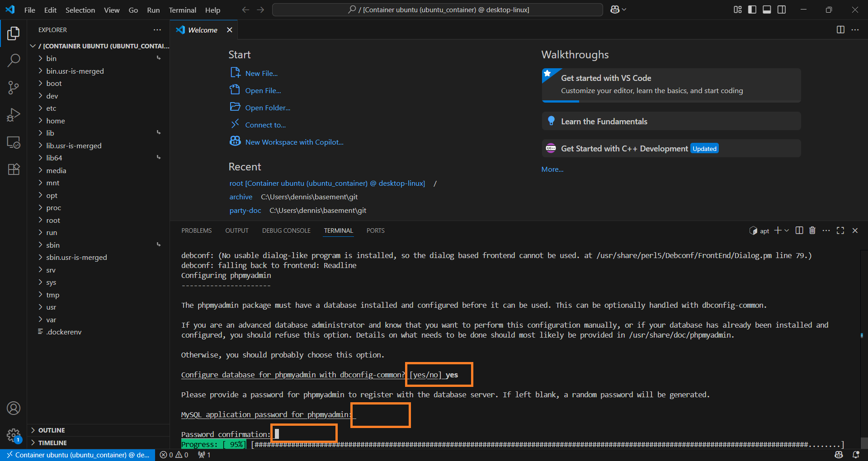
Task: Click the New File link
Action: pos(261,73)
